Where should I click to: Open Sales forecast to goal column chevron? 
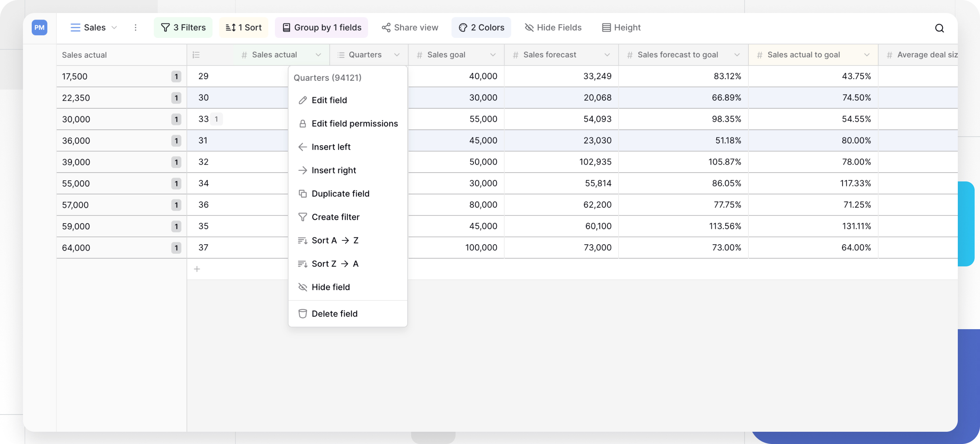[x=737, y=55]
